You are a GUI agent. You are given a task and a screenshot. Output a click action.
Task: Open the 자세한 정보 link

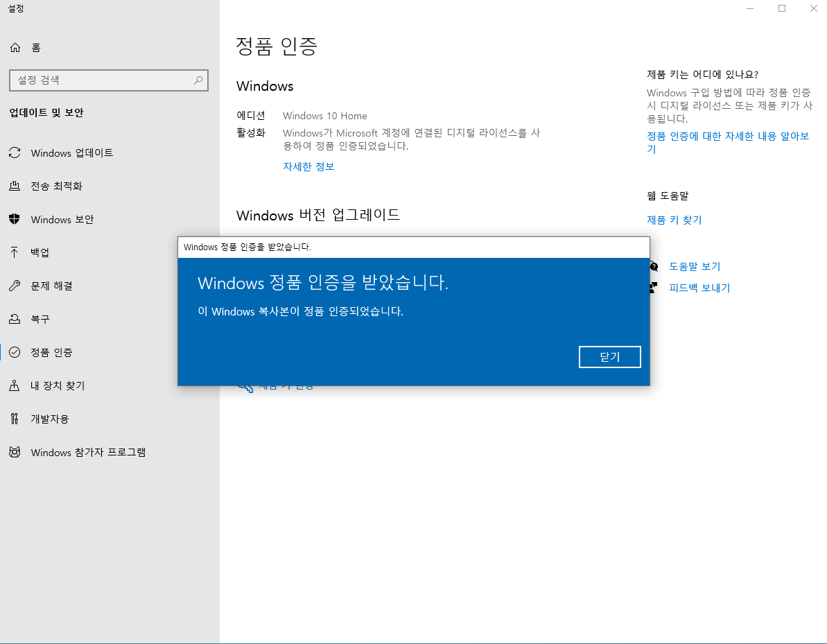308,166
